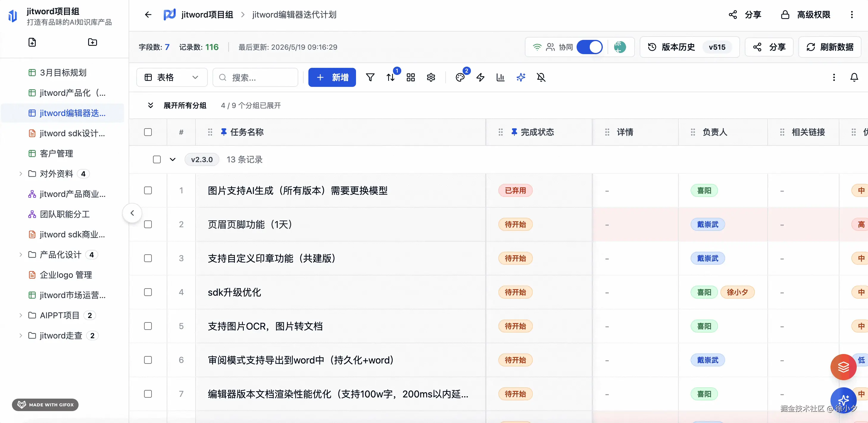Check the box for row 1
Screen dimensions: 868x423
click(148, 190)
